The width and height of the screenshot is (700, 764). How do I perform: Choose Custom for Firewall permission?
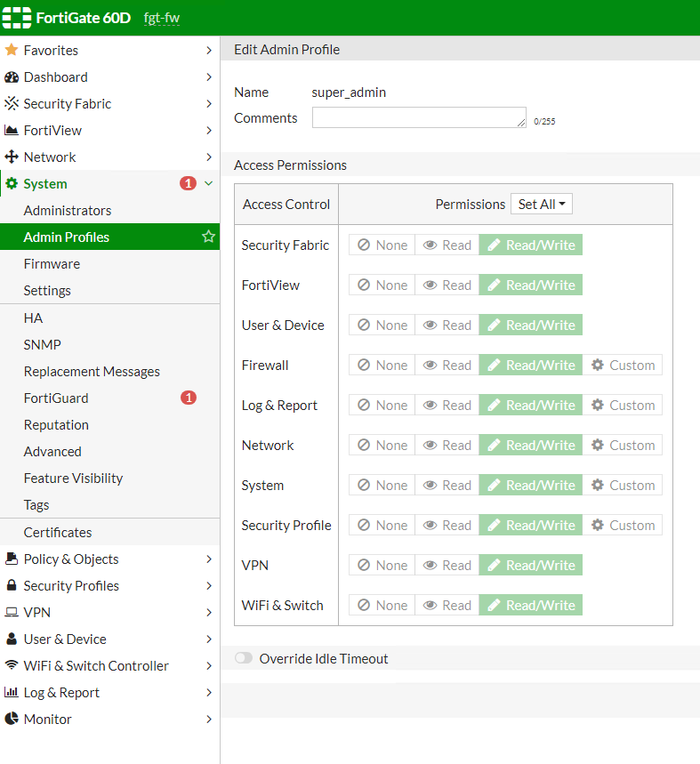click(x=623, y=366)
